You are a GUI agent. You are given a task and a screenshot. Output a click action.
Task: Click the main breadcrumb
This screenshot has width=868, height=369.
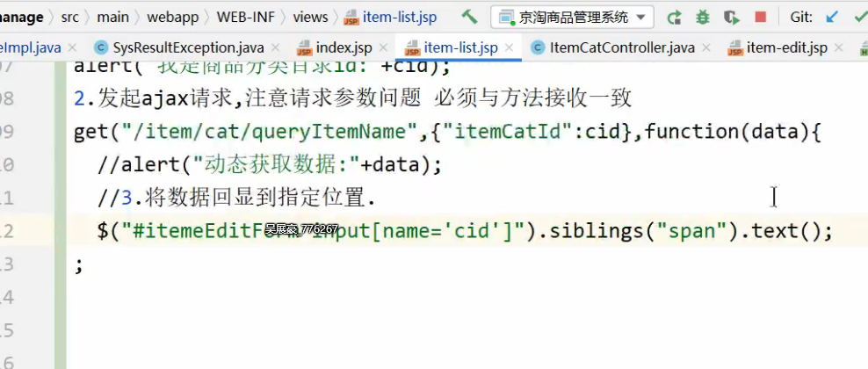click(x=113, y=18)
